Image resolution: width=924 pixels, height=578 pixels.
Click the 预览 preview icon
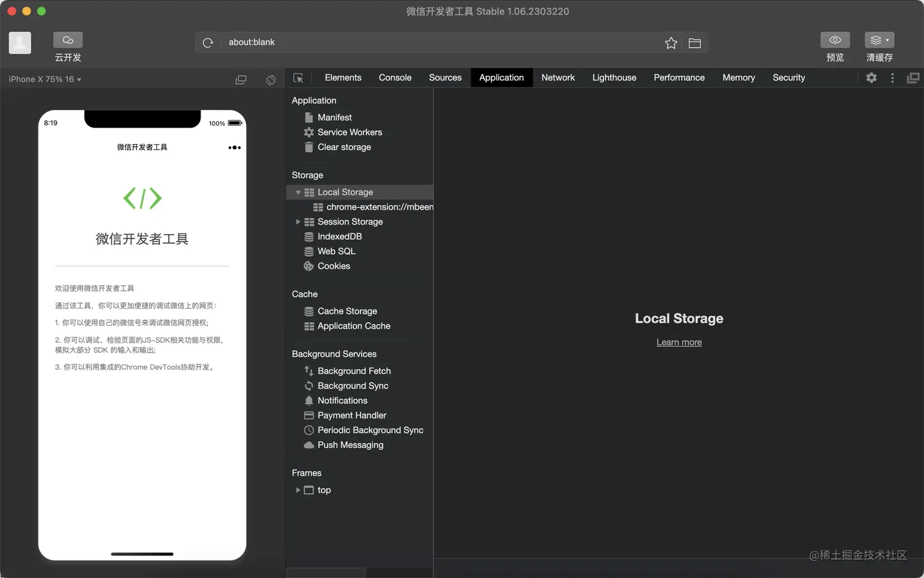click(x=835, y=39)
